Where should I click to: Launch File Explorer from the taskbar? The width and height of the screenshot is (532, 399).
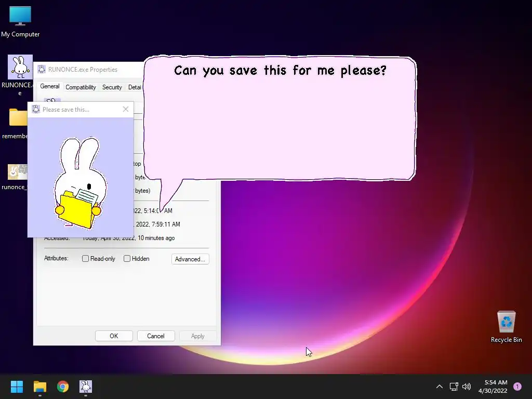pyautogui.click(x=39, y=387)
